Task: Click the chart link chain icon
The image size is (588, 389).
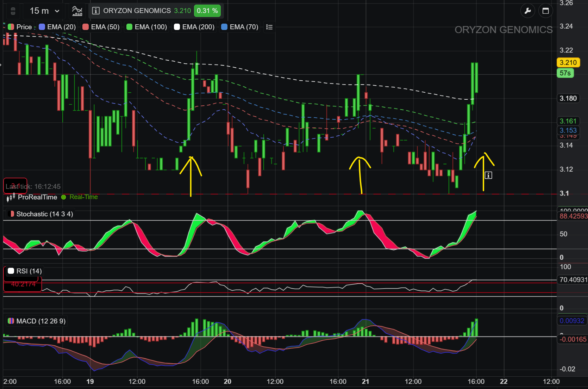Action: (x=13, y=11)
